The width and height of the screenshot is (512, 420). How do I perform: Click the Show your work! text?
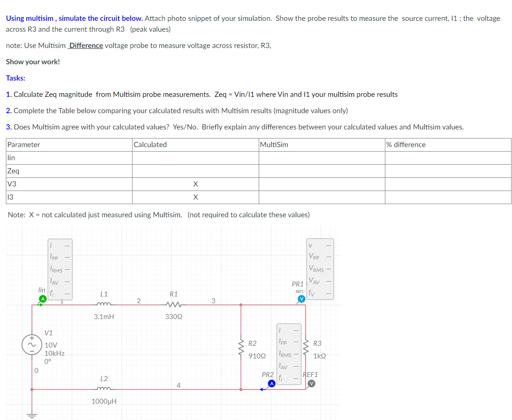coord(33,62)
